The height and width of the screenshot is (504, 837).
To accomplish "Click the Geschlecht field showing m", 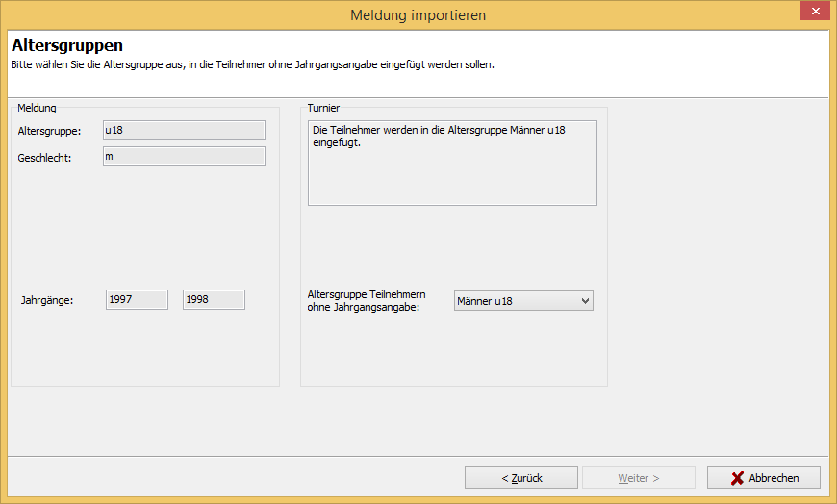I will [x=184, y=157].
